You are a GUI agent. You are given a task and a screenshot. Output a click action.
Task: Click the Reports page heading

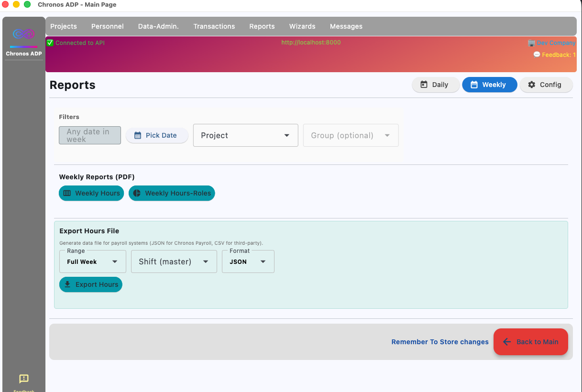pos(73,85)
